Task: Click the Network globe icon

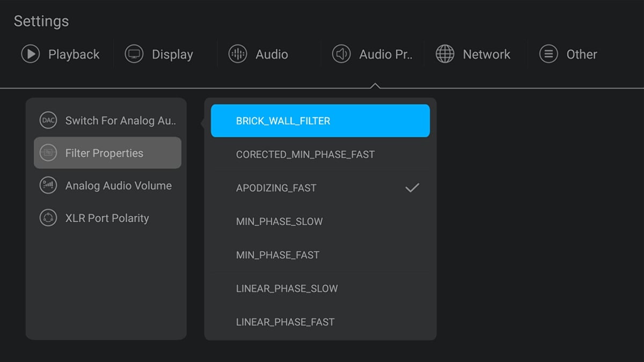Action: pyautogui.click(x=445, y=54)
